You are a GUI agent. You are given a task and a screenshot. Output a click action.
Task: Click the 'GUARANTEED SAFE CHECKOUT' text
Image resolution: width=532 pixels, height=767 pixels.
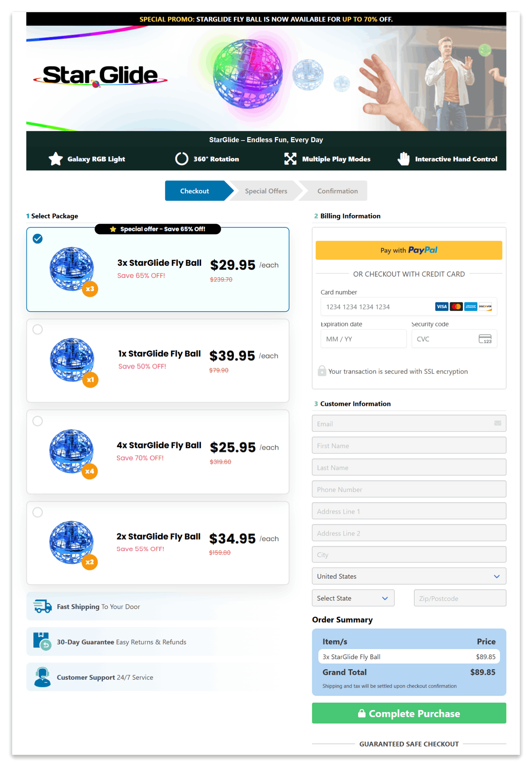pyautogui.click(x=409, y=744)
